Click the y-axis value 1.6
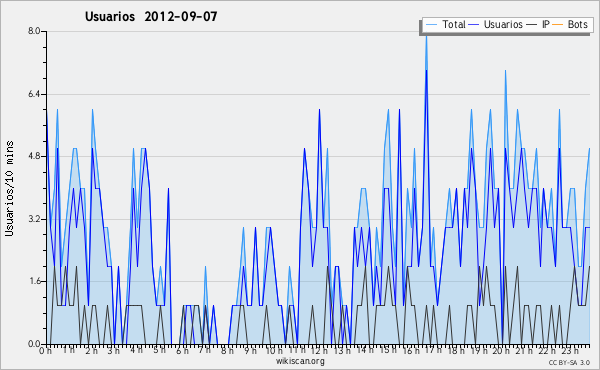 (34, 282)
